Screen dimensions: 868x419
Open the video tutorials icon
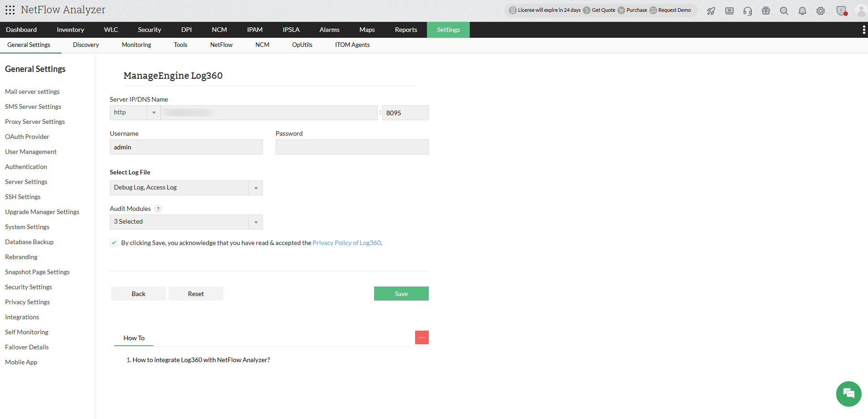(x=729, y=11)
